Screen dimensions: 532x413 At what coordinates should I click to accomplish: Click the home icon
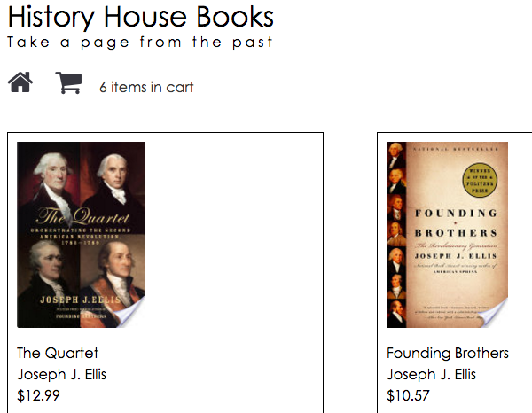click(x=20, y=82)
